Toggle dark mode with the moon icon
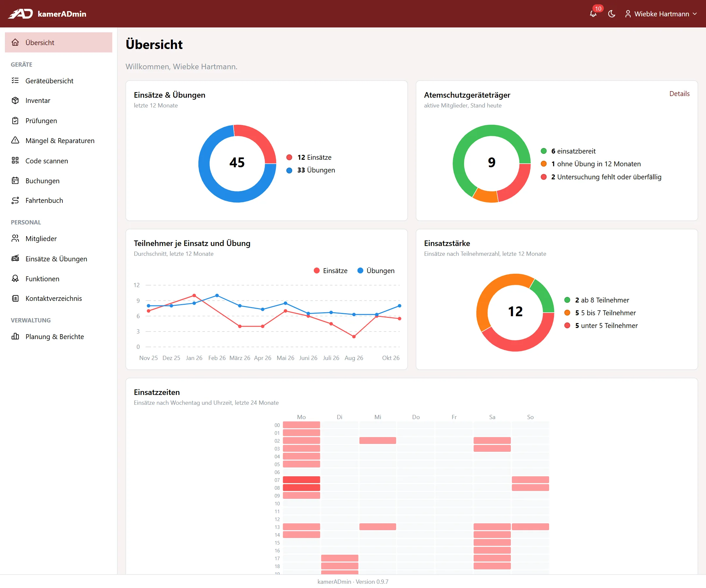The image size is (706, 588). tap(612, 14)
